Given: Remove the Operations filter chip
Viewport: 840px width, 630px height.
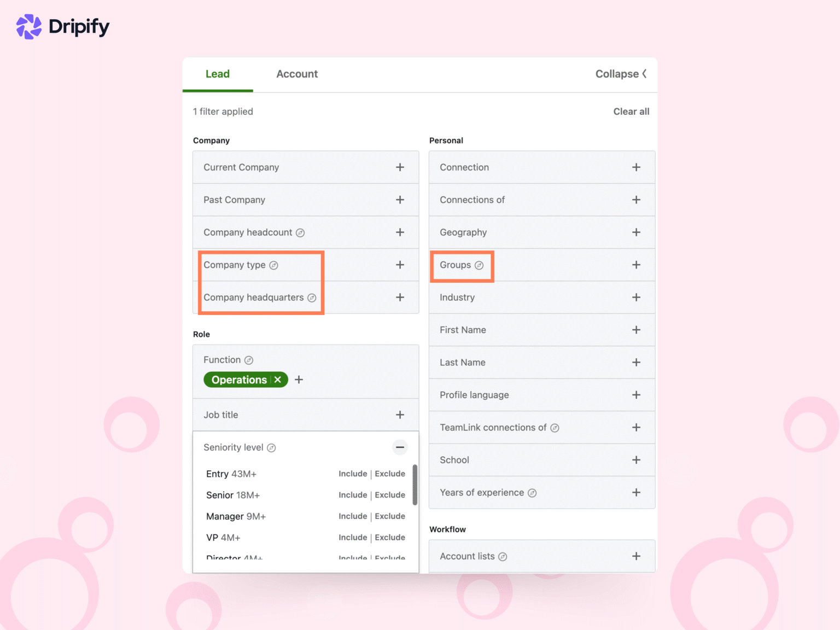Looking at the screenshot, I should pyautogui.click(x=278, y=380).
